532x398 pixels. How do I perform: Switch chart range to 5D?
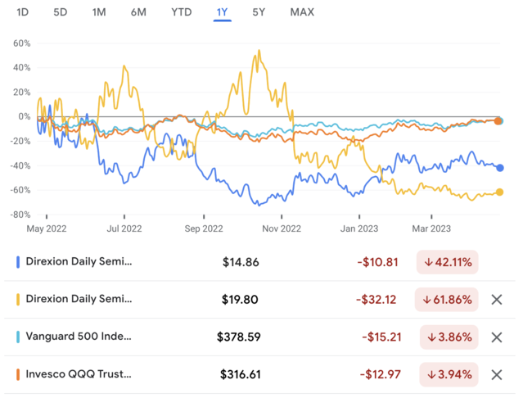pos(61,12)
